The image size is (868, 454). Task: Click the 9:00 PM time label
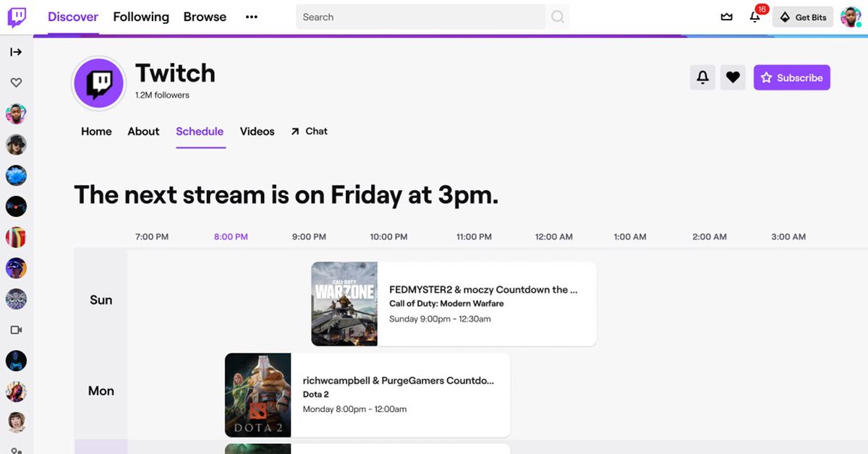pyautogui.click(x=309, y=237)
